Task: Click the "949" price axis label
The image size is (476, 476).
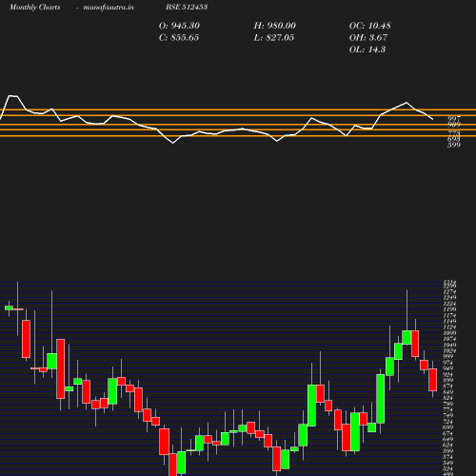Action: point(449,368)
